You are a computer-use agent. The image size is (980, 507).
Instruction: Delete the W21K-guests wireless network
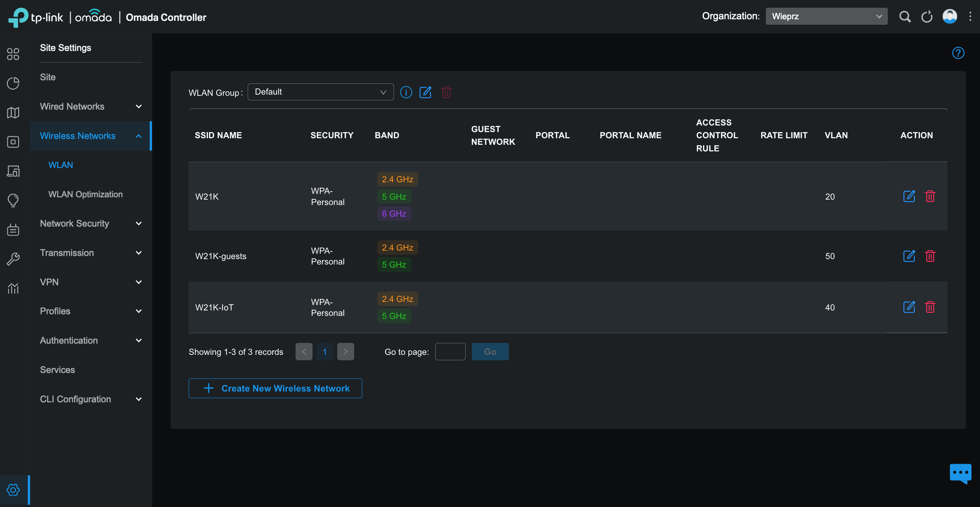(930, 256)
